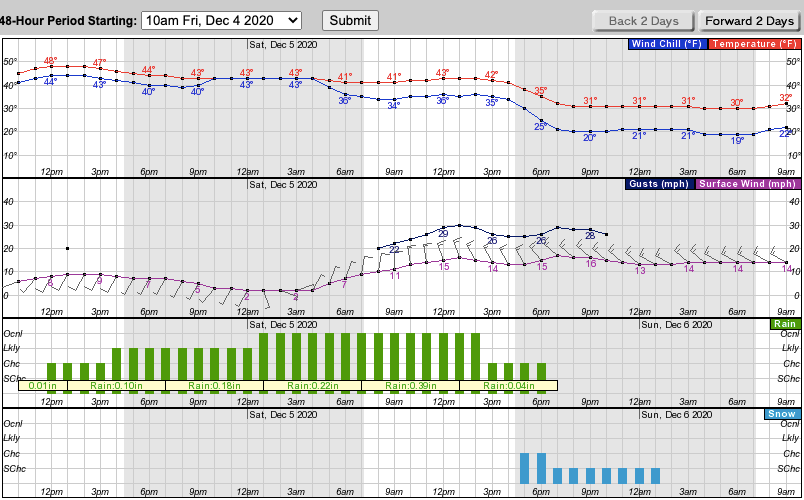Click the 48° temperature data label
The height and width of the screenshot is (500, 804).
pos(51,61)
